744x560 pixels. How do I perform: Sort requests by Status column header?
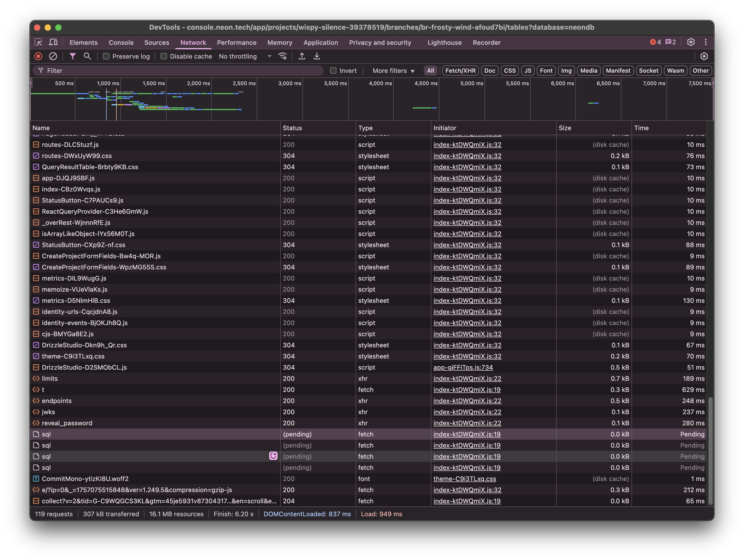(318, 128)
